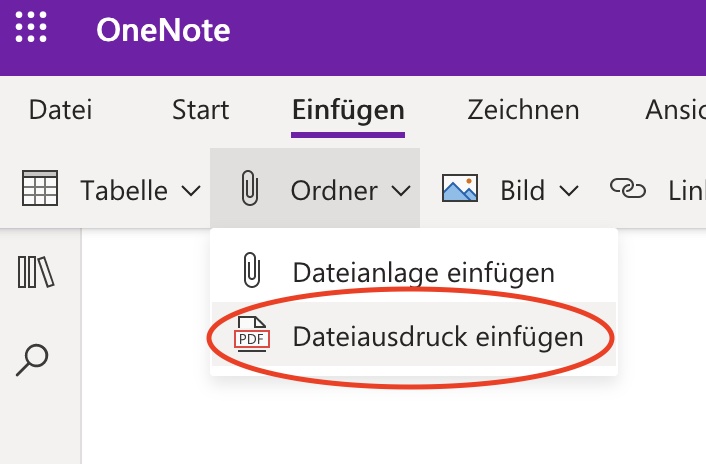The height and width of the screenshot is (464, 706).
Task: Click the OneNote title in header
Action: (163, 30)
